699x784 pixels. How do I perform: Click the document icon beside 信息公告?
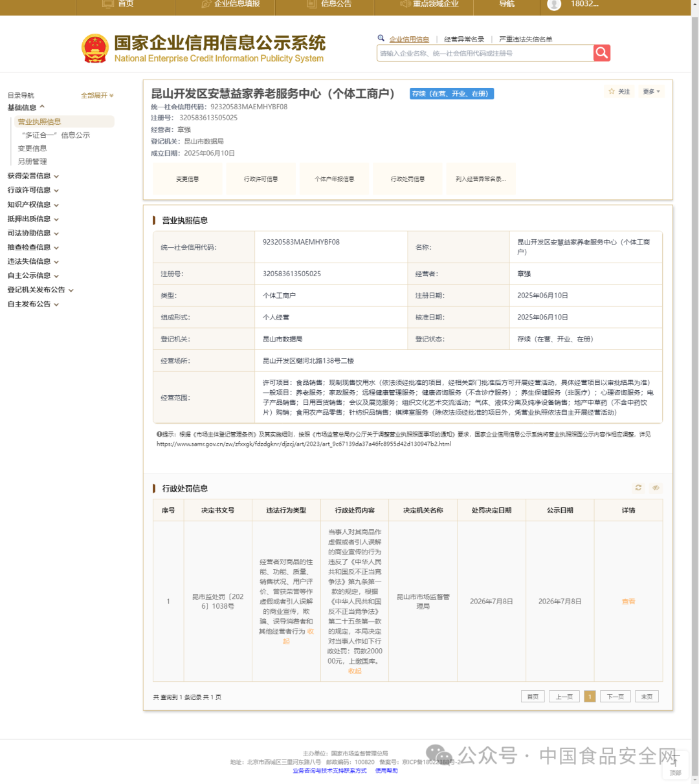(x=311, y=4)
